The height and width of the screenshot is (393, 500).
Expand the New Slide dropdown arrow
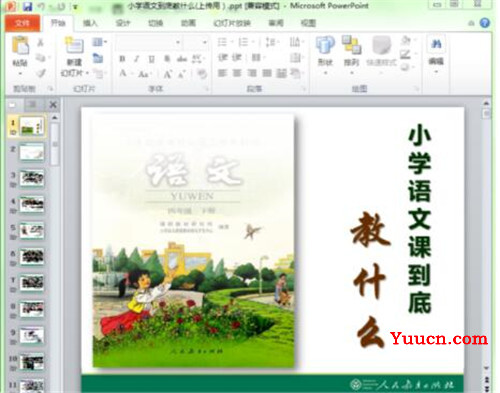87,73
